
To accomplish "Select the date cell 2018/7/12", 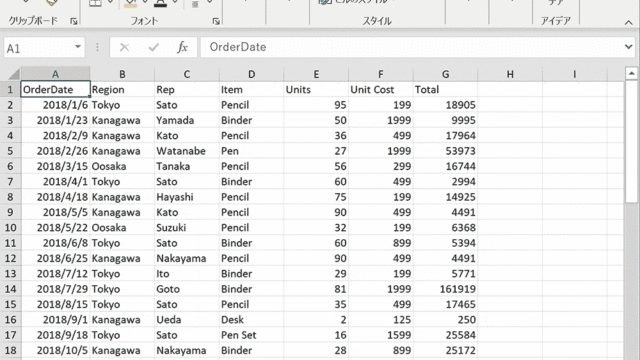I will pyautogui.click(x=56, y=273).
